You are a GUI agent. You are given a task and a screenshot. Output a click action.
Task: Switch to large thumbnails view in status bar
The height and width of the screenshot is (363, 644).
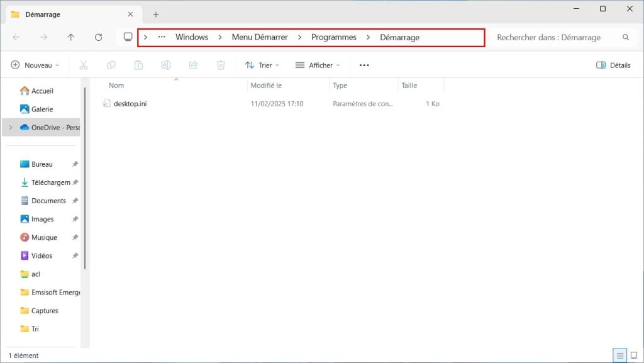click(x=635, y=355)
